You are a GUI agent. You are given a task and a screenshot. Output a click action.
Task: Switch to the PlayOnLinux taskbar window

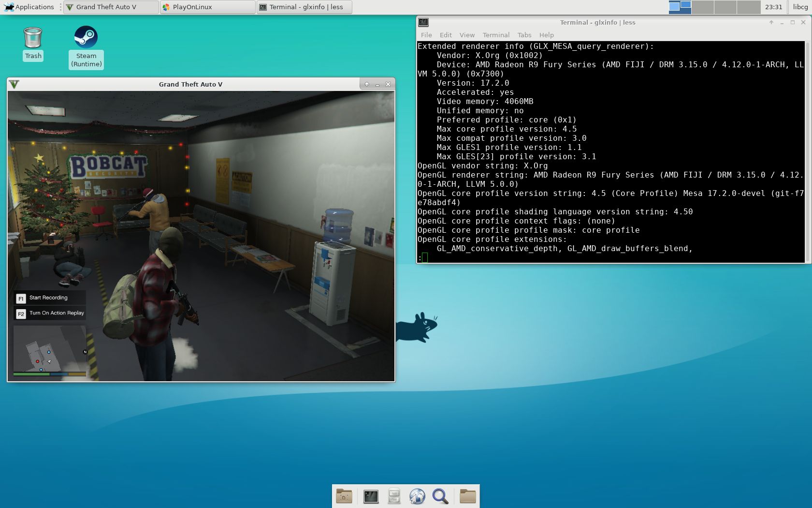coord(207,7)
